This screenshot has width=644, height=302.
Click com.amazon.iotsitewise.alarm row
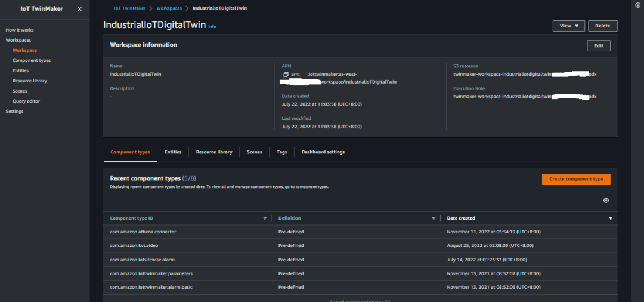click(x=360, y=260)
